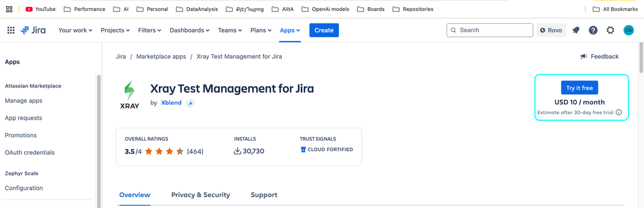Open the LG user profile avatar
The width and height of the screenshot is (644, 208).
(629, 30)
